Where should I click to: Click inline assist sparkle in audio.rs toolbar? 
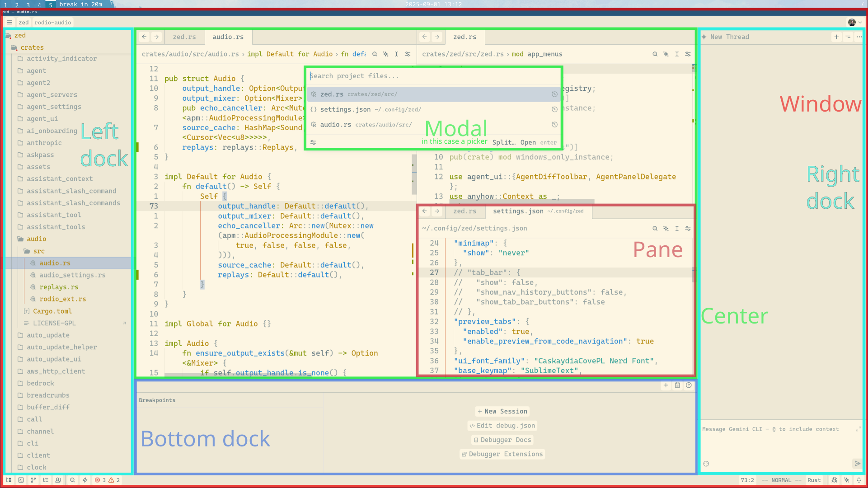coord(385,54)
